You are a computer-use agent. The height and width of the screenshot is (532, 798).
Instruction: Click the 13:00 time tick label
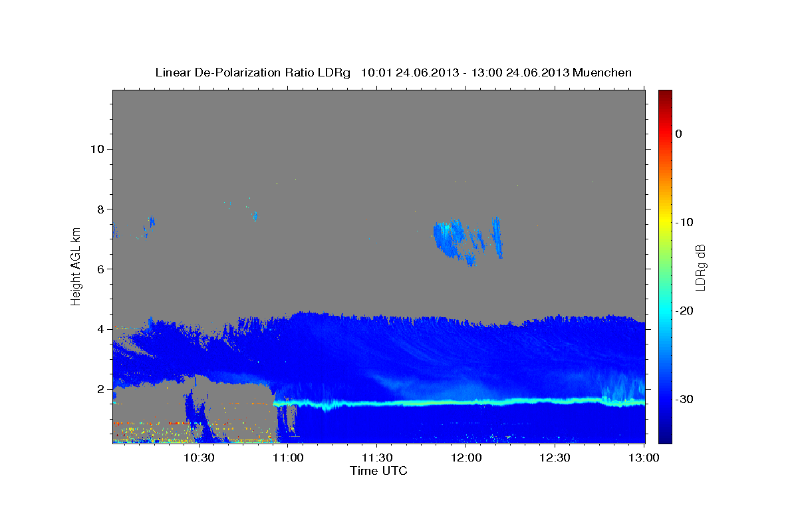pyautogui.click(x=644, y=458)
